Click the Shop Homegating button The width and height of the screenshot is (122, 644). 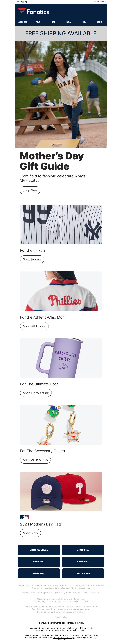pos(36,393)
